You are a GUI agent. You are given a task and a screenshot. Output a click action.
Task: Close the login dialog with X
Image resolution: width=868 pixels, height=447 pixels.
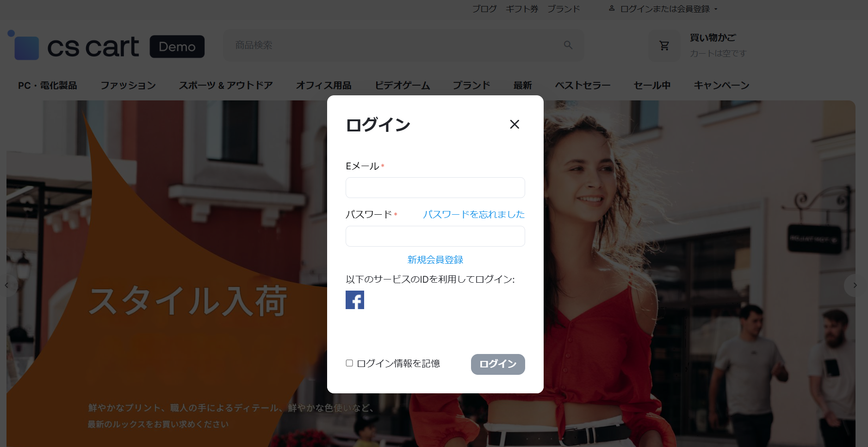tap(514, 124)
